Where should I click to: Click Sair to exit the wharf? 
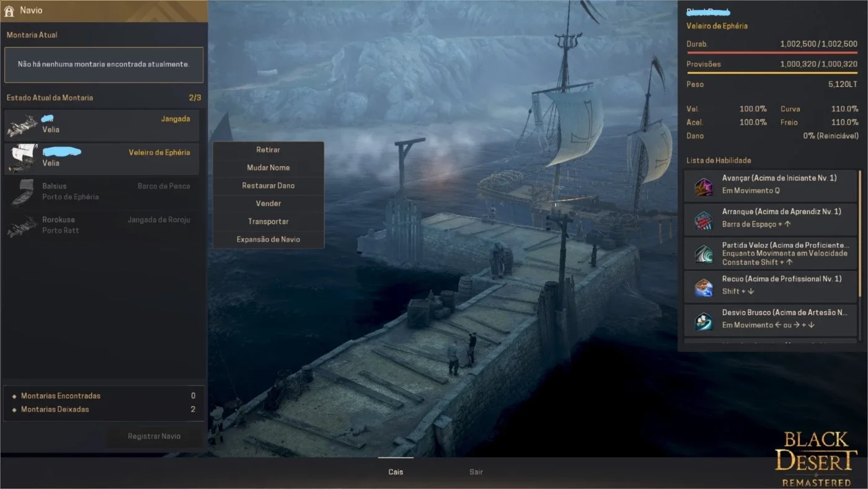pos(476,472)
